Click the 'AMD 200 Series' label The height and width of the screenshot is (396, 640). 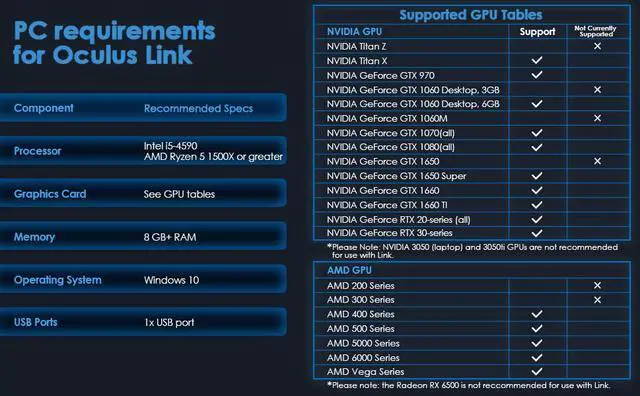tap(360, 286)
